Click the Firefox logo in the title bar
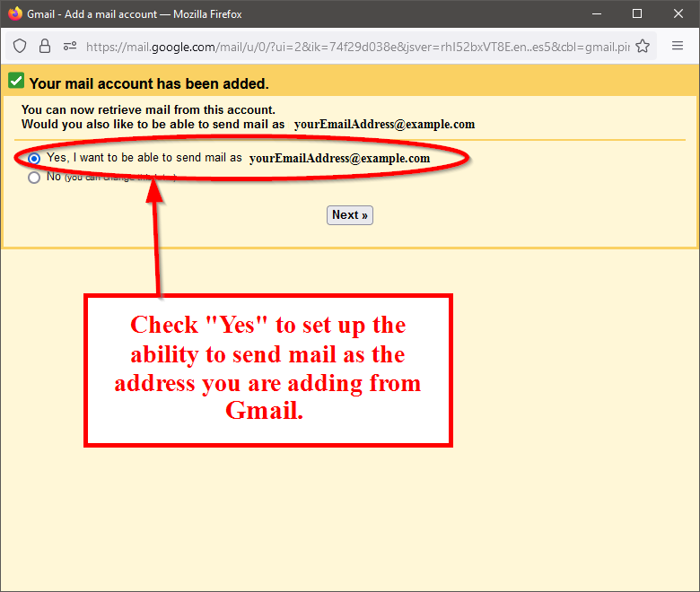This screenshot has width=700, height=592. click(14, 13)
